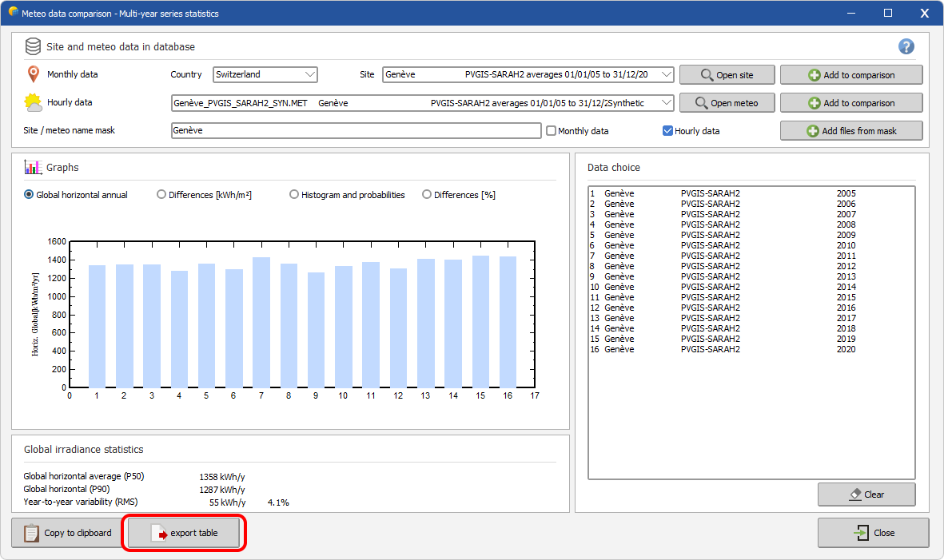Screen dimensions: 944x560
Task: Select row 5 Genève 2009 in Data choice
Action: pos(751,235)
